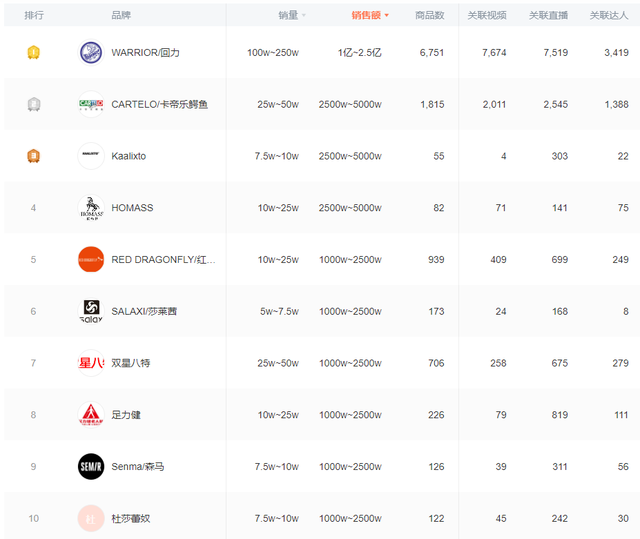The width and height of the screenshot is (640, 539).
Task: Click the 关联达人 column header
Action: coord(609,16)
